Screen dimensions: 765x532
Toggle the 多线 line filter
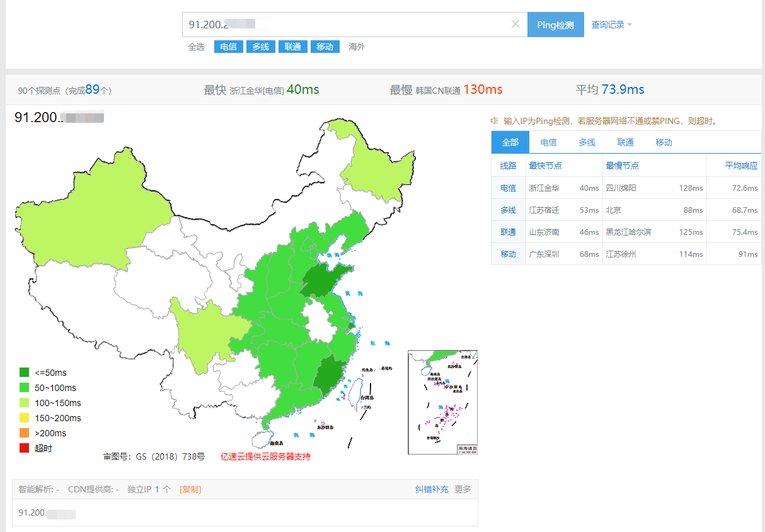[261, 47]
